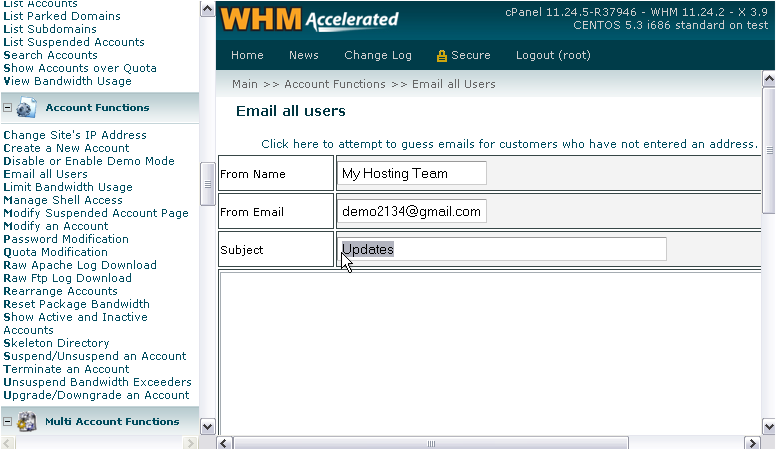Open the News menu item
This screenshot has height=450, width=776.
304,55
